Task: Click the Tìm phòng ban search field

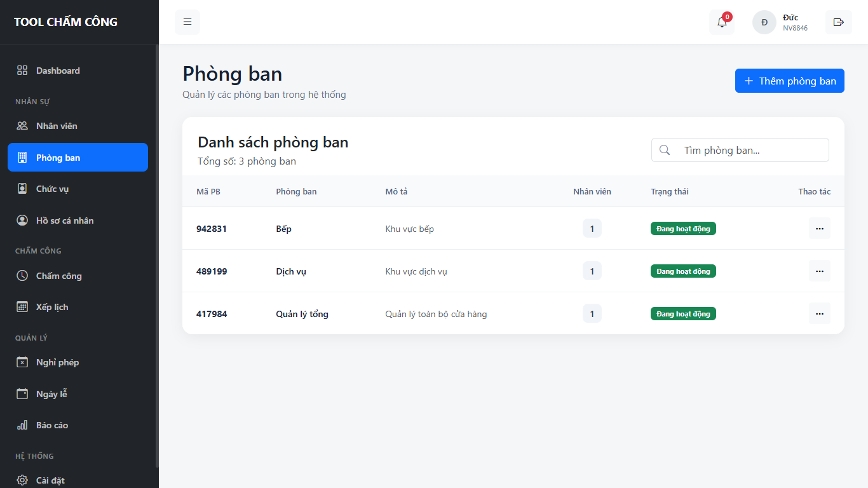Action: 740,150
